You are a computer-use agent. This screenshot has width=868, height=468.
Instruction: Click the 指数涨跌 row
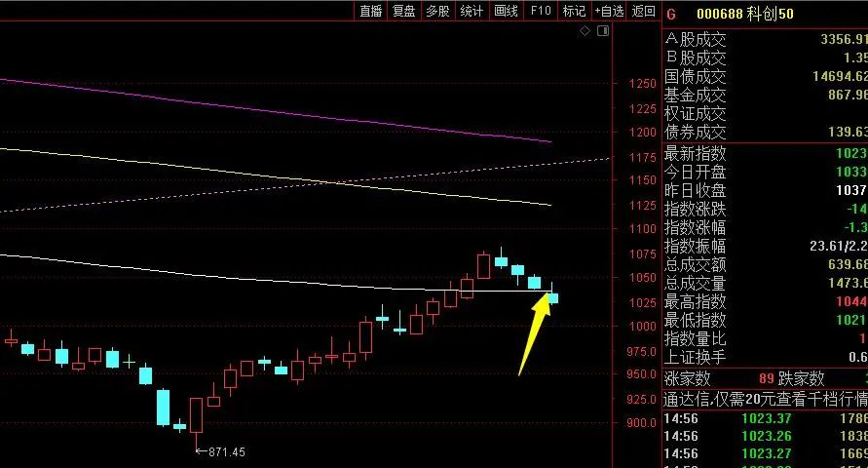click(766, 209)
